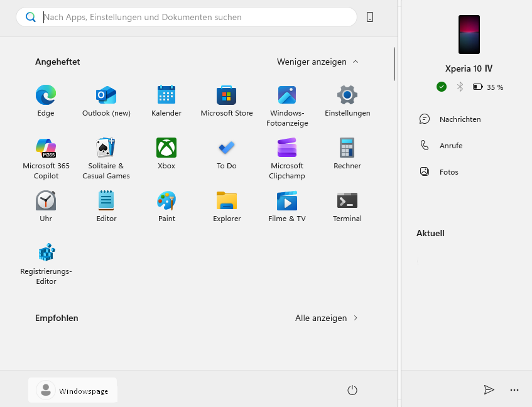Open the more options ellipsis menu
This screenshot has width=532, height=407.
514,390
